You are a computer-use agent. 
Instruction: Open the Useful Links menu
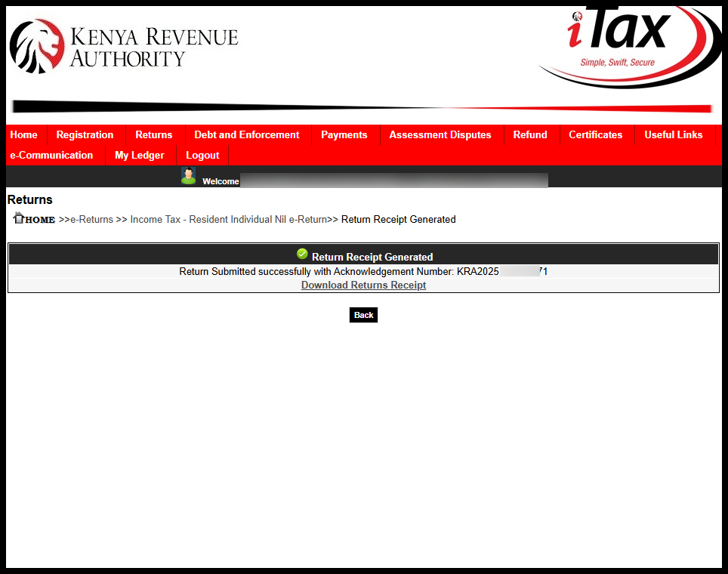674,134
